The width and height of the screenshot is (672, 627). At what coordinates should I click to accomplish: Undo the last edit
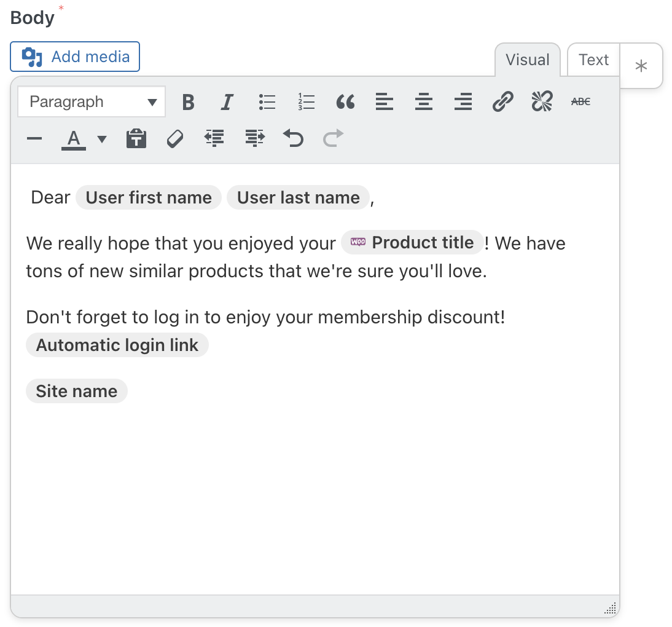coord(294,138)
